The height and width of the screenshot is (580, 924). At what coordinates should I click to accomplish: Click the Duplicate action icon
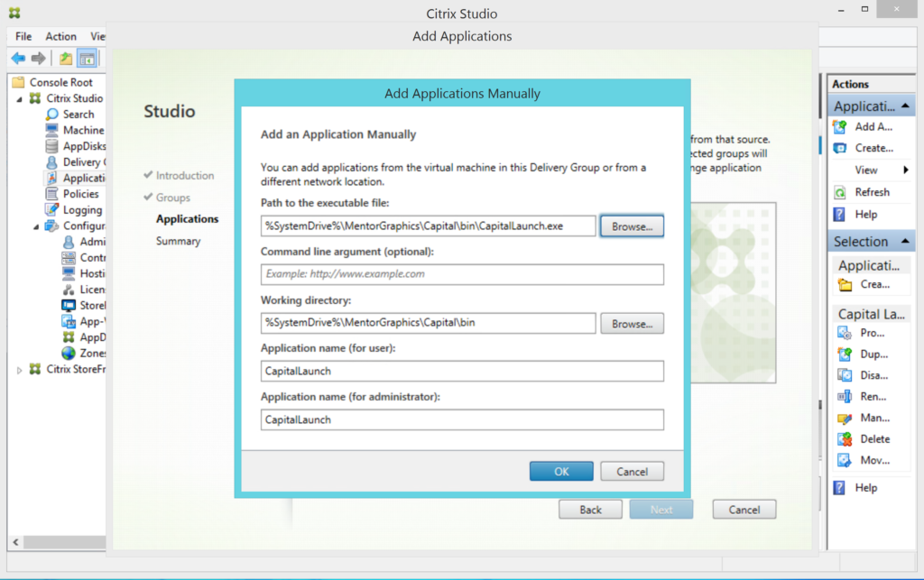845,354
